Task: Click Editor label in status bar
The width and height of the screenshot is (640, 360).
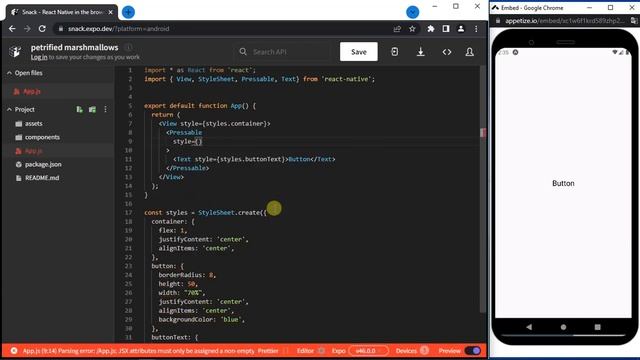Action: pyautogui.click(x=305, y=351)
